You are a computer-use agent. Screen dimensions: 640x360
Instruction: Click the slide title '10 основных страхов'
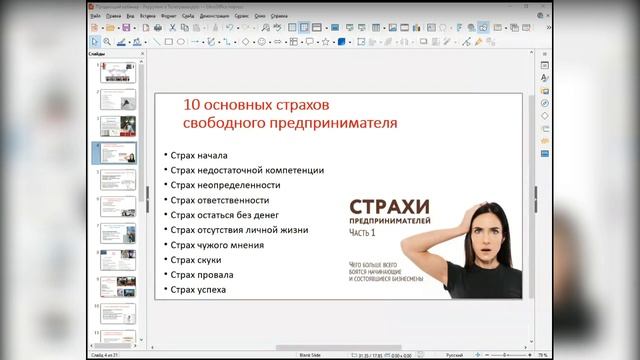click(x=256, y=105)
